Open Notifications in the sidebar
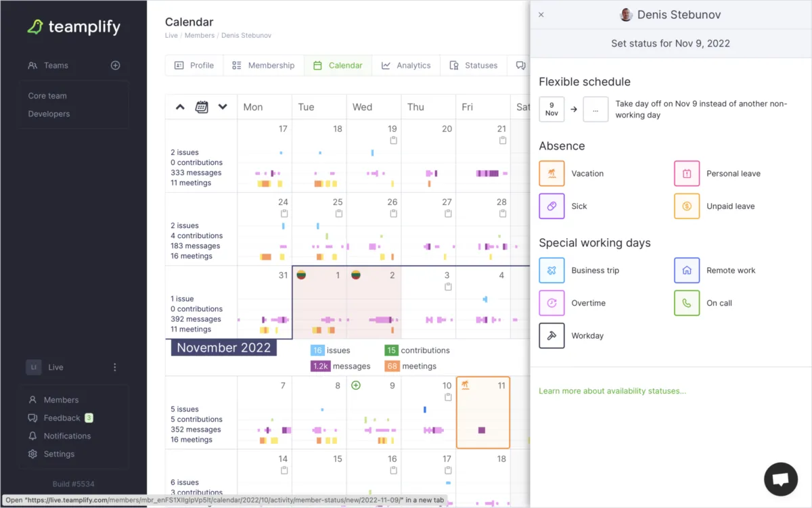 coord(67,436)
